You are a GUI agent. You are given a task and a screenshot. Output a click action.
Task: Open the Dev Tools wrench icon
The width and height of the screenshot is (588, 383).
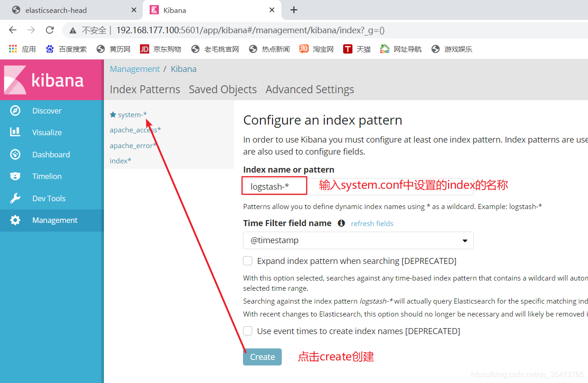15,198
